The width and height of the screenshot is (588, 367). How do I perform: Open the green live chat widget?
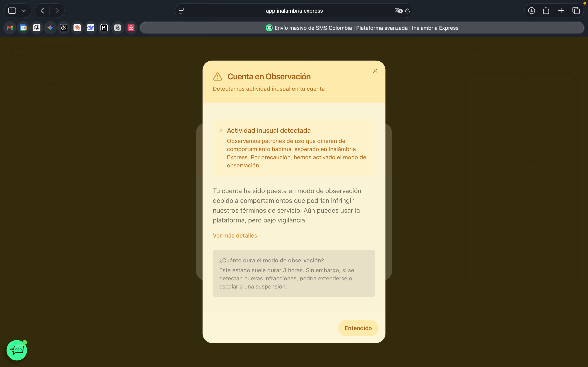pyautogui.click(x=17, y=350)
